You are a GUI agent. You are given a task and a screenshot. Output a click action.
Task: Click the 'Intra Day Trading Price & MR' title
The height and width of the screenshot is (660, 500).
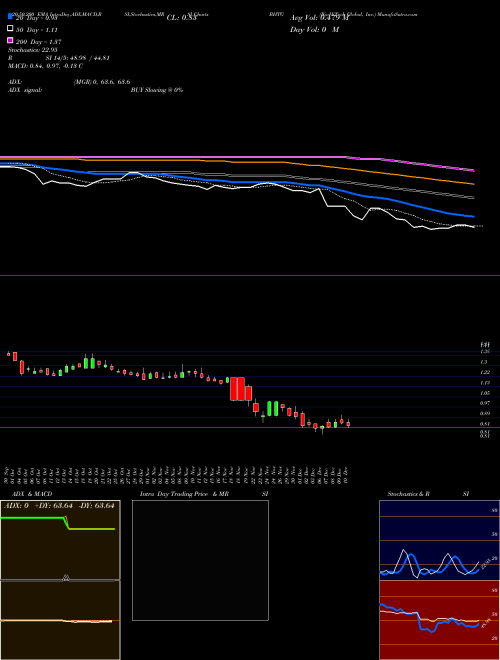(184, 494)
